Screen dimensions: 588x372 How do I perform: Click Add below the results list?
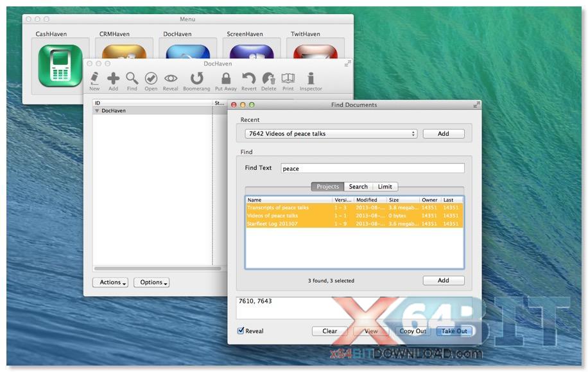tap(444, 280)
